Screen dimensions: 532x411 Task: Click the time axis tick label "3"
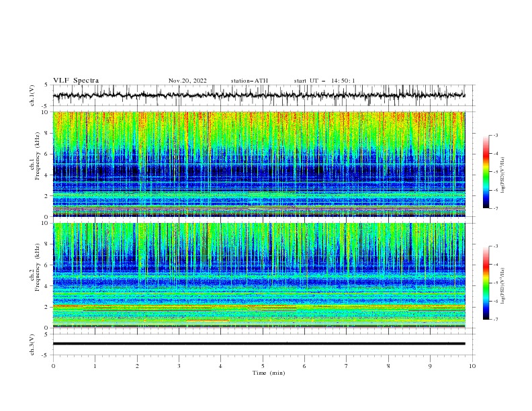[x=179, y=366]
